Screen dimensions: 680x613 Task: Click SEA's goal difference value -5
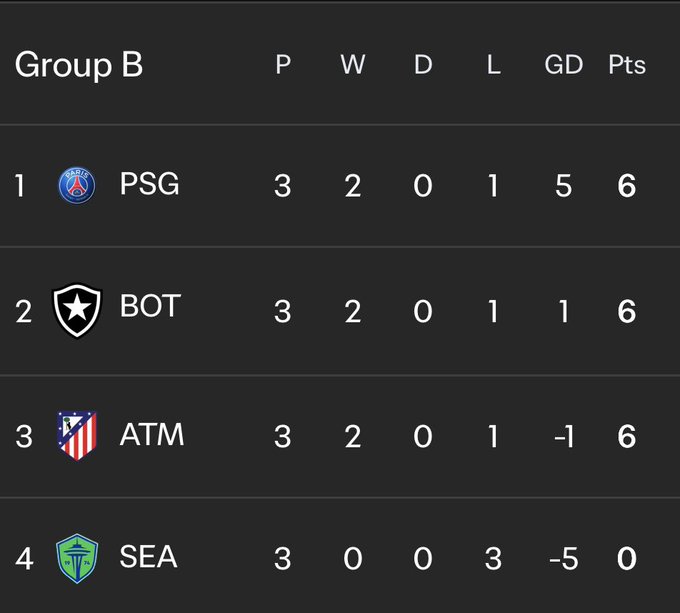[563, 558]
